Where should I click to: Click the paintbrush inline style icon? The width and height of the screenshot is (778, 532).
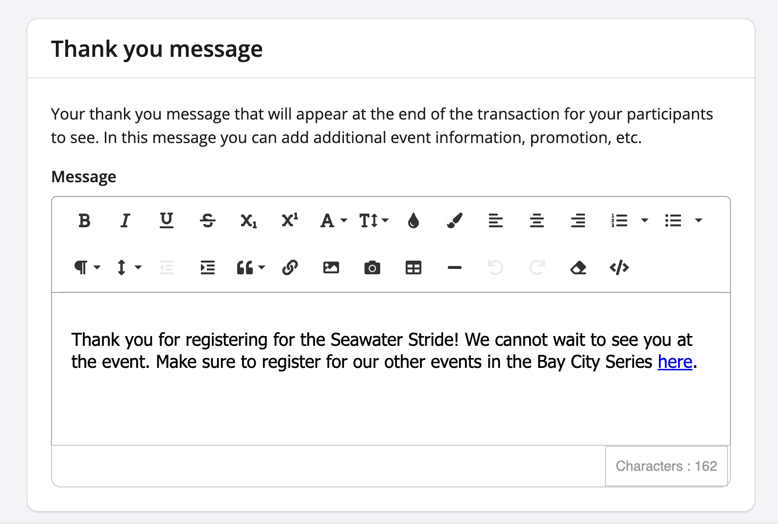click(x=455, y=221)
